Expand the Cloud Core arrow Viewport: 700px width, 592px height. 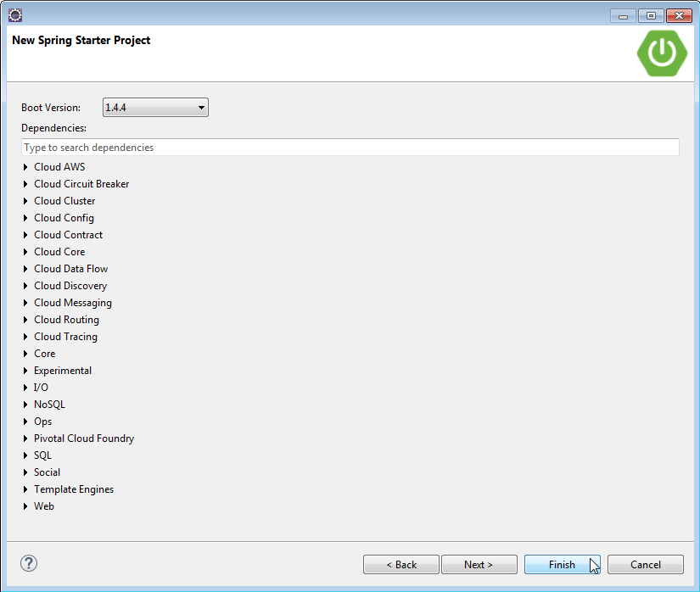[x=25, y=252]
